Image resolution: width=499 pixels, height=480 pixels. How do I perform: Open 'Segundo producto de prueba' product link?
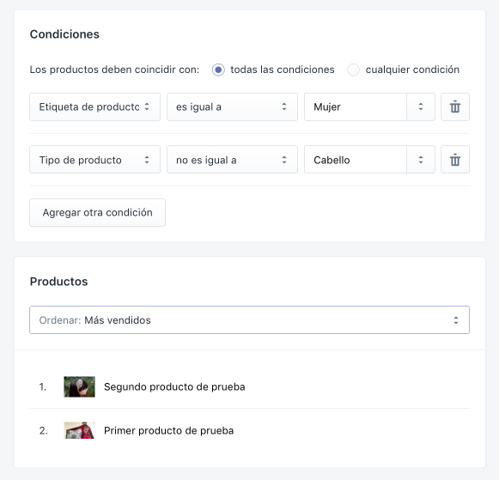(x=174, y=387)
